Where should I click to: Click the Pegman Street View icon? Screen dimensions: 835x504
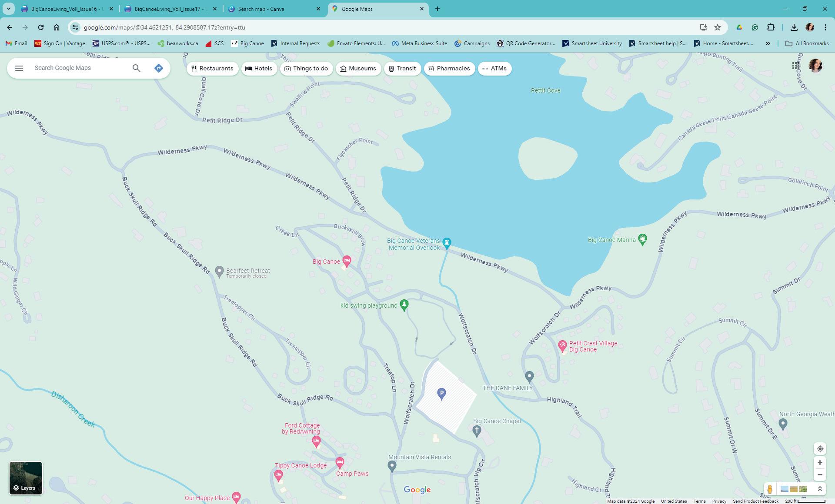point(770,489)
